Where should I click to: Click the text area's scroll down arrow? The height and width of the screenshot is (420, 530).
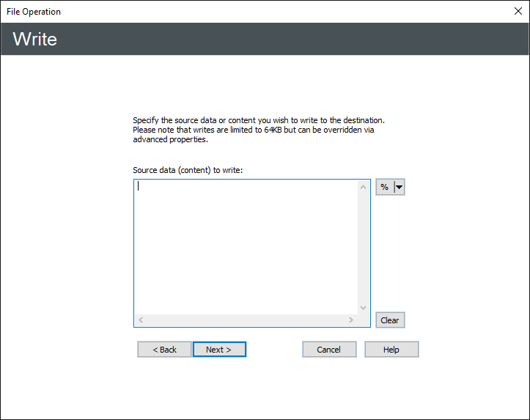click(364, 308)
